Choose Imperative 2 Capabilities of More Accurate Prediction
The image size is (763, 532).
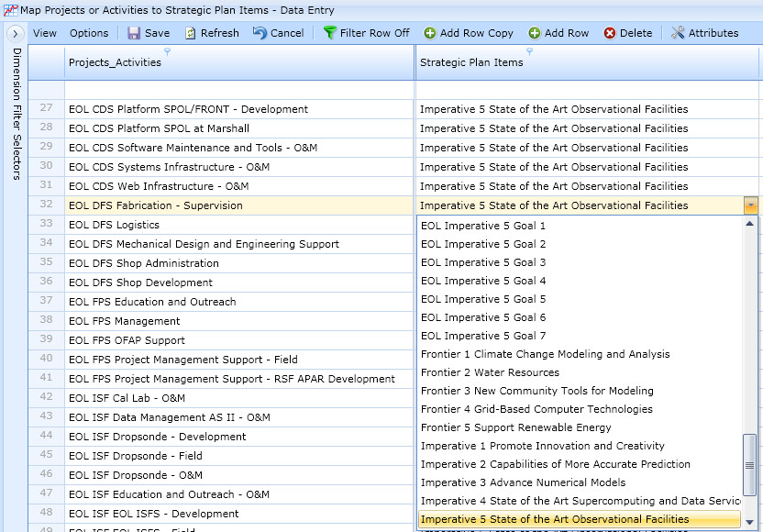579,464
